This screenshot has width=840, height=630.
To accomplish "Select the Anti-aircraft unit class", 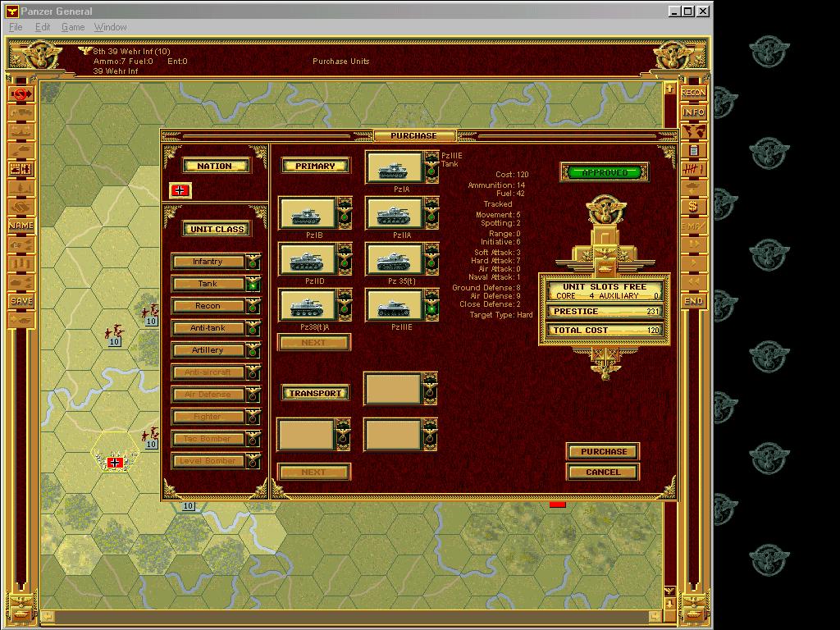I will click(x=216, y=372).
